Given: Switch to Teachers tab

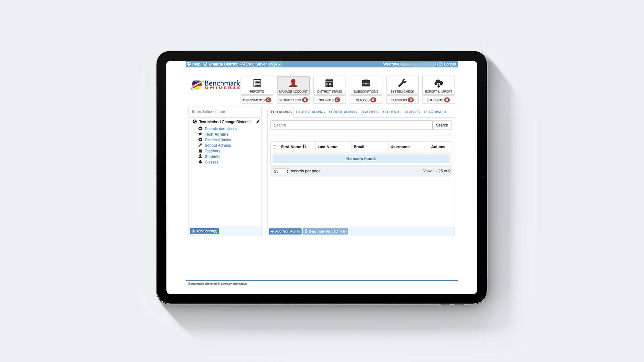Looking at the screenshot, I should (x=370, y=112).
